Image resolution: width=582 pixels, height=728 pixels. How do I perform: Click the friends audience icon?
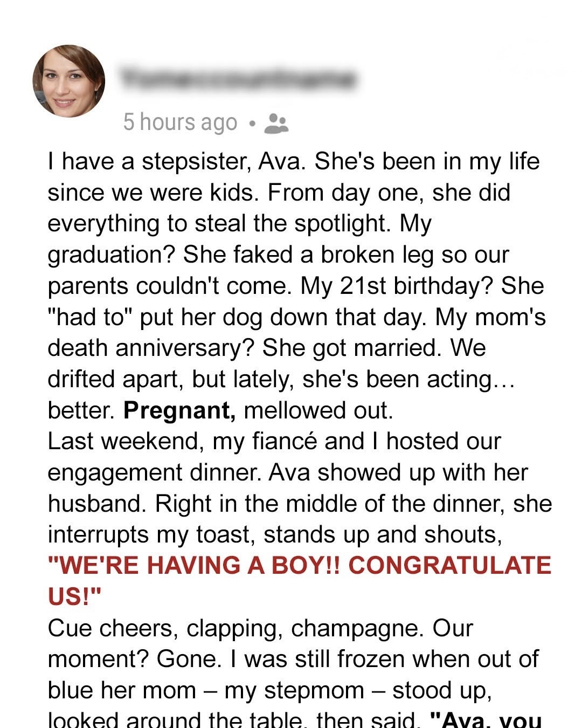point(277,123)
